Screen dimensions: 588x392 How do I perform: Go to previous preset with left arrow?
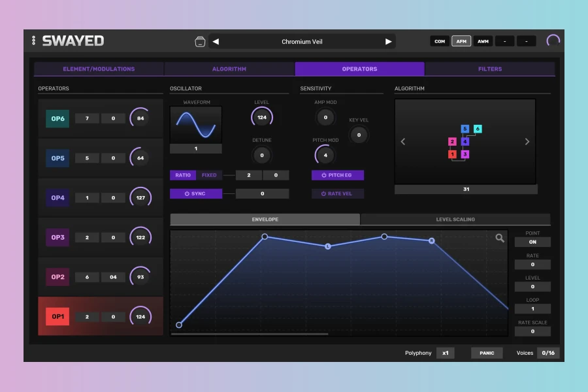tap(216, 42)
